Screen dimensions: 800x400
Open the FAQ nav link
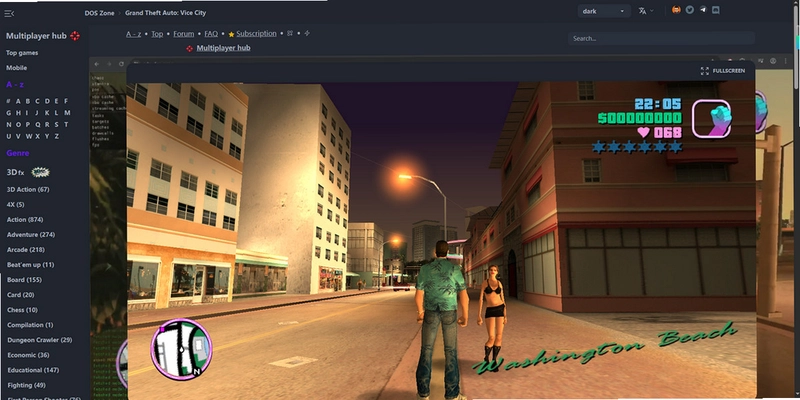pyautogui.click(x=211, y=34)
